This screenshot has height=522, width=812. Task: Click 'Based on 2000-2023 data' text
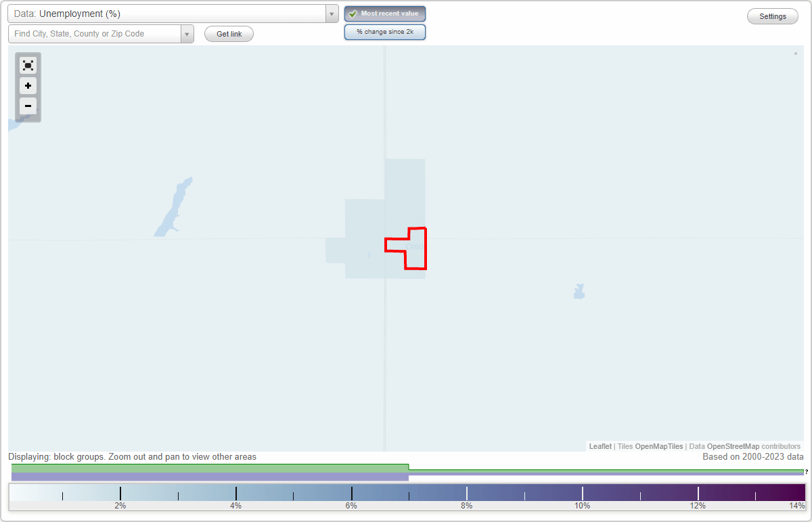[x=753, y=457]
